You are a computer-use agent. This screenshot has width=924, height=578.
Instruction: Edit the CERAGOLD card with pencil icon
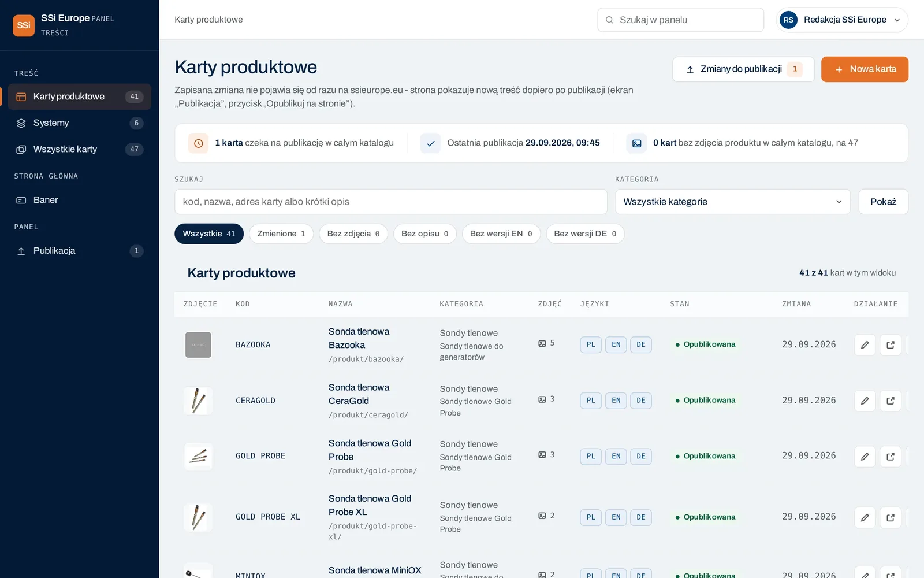pyautogui.click(x=865, y=401)
